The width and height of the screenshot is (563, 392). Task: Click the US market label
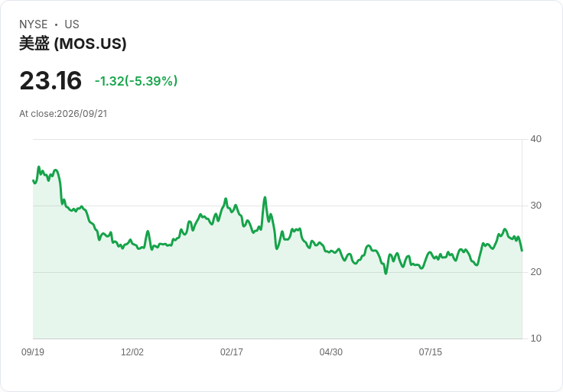click(72, 24)
